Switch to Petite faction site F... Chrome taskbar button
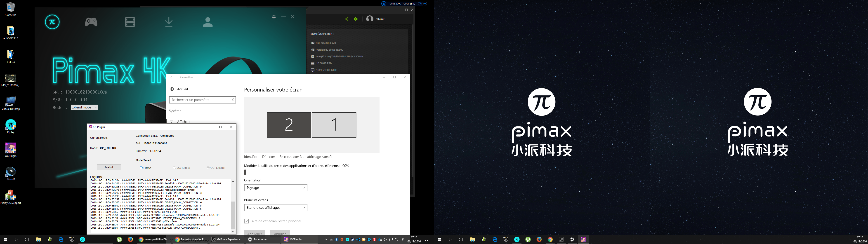Viewport: 868px width, 244px height. (x=190, y=240)
